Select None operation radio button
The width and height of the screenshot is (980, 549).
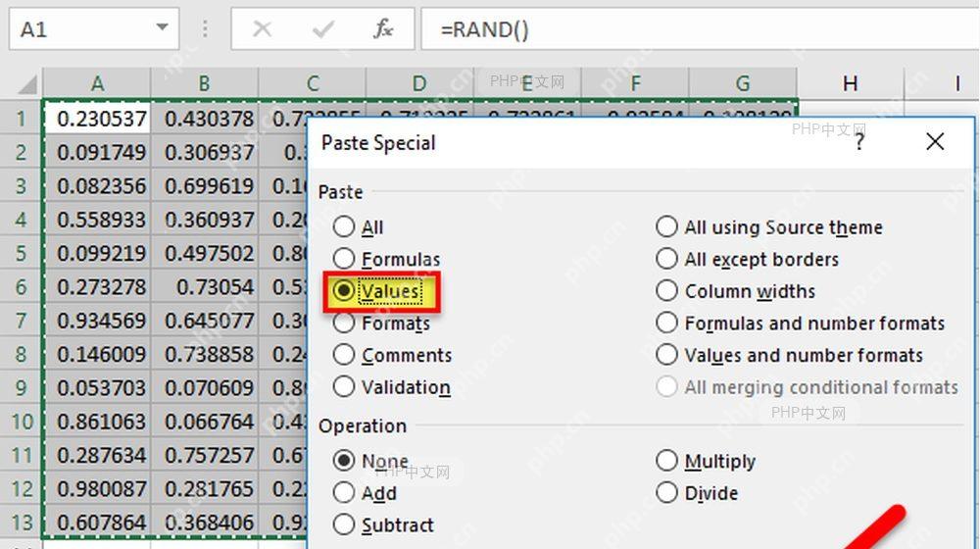(344, 461)
